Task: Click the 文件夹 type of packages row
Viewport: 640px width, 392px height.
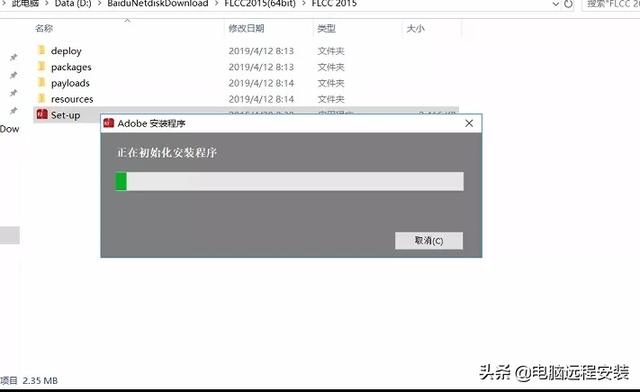Action: pyautogui.click(x=331, y=67)
